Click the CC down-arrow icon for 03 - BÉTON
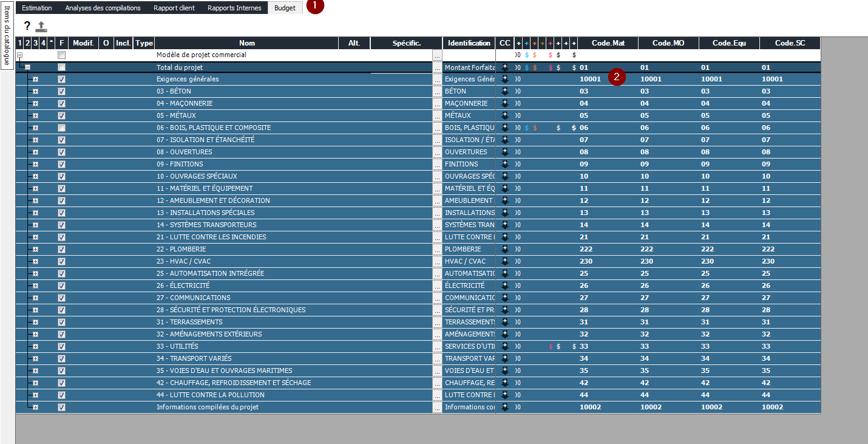 coord(504,91)
